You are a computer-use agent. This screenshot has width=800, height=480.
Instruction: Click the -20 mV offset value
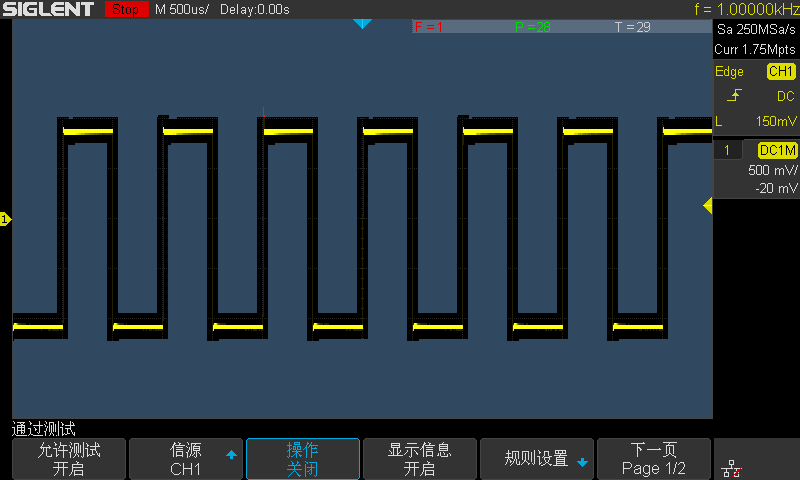click(x=776, y=188)
